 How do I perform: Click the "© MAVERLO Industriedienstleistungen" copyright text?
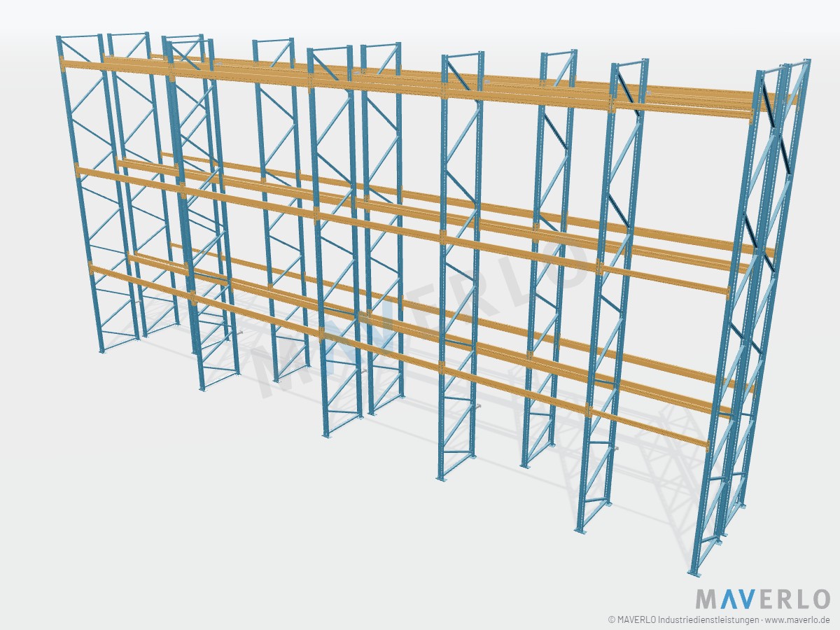[682, 620]
